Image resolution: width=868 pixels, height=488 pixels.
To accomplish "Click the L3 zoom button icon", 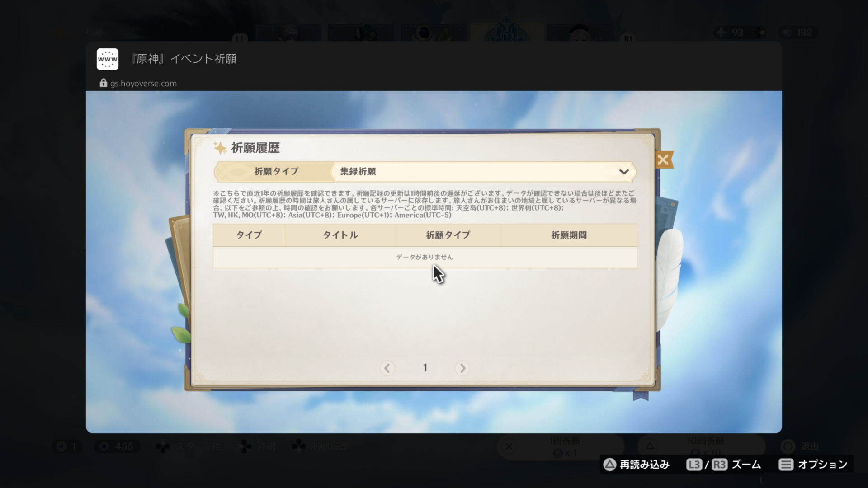I will click(694, 465).
